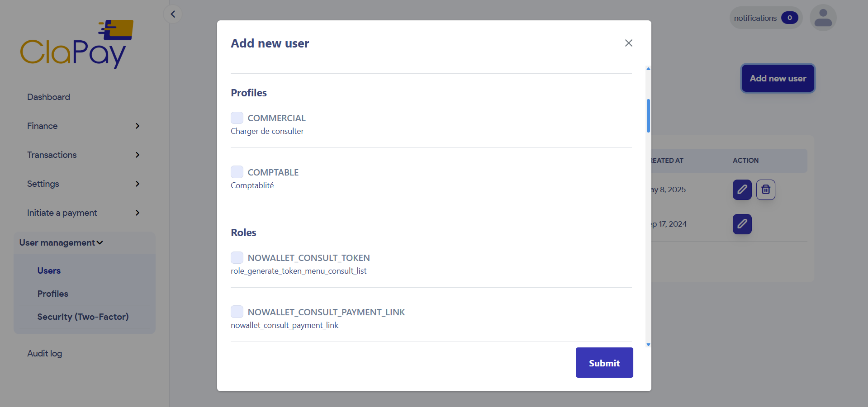Check the NOWALLET_CONSULT_PAYMENT_LINK role
This screenshot has width=868, height=413.
pos(237,311)
